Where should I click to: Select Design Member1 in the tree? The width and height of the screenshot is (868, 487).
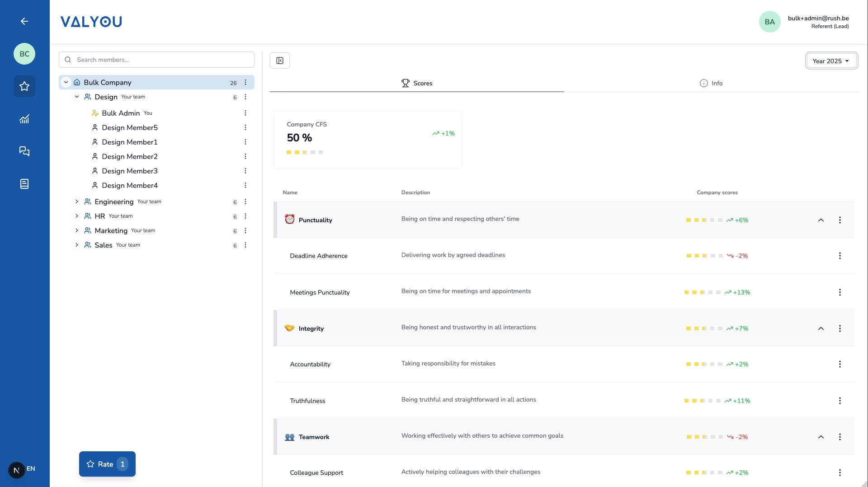[130, 142]
